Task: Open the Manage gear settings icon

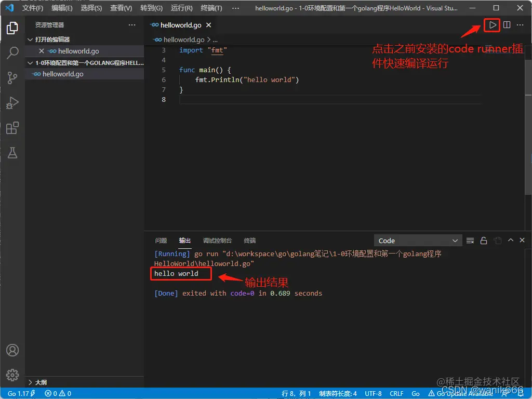Action: click(12, 375)
